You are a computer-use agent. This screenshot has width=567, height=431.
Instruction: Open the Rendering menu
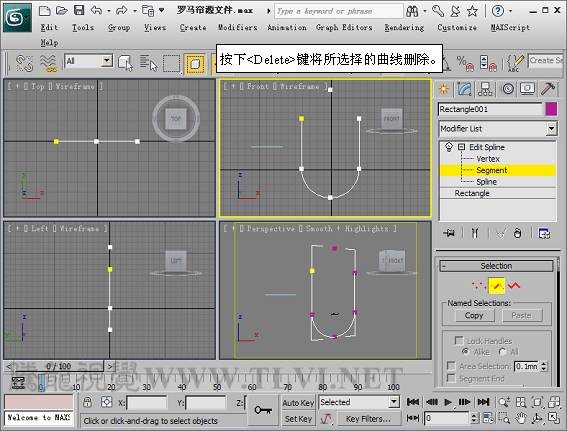(x=404, y=27)
